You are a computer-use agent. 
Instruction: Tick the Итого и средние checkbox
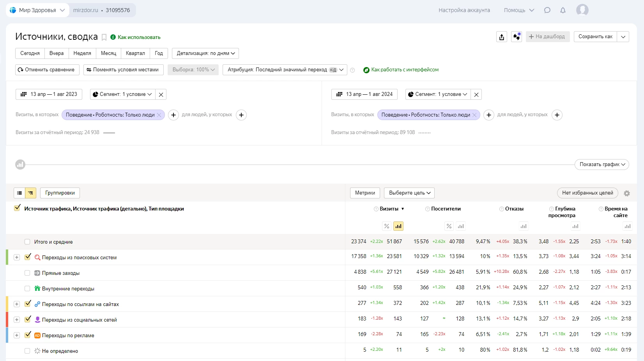coord(27,242)
